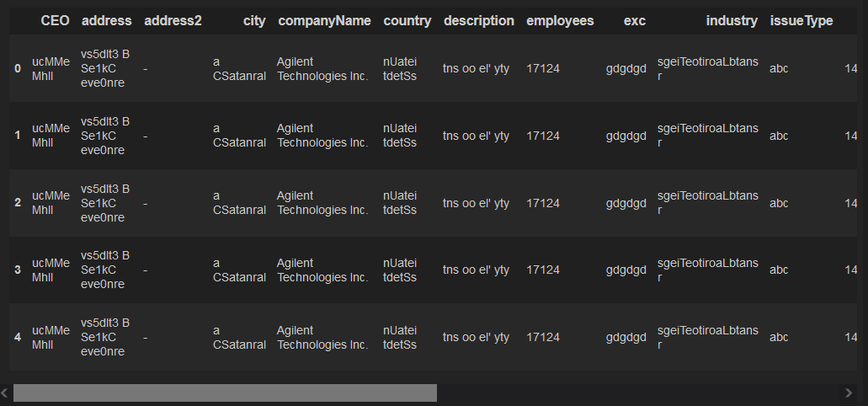
Task: Click Agilent Technologies Inc. in row 3
Action: [322, 270]
